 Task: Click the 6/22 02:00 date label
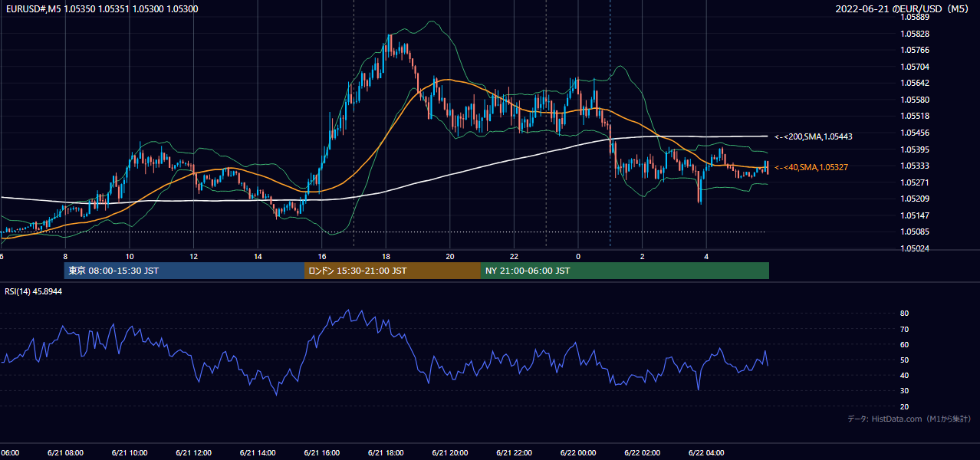pyautogui.click(x=643, y=453)
